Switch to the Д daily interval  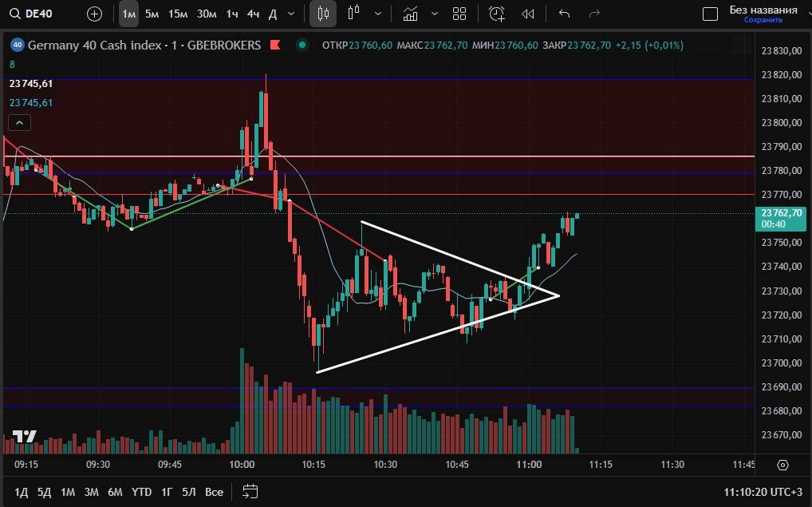click(x=272, y=14)
